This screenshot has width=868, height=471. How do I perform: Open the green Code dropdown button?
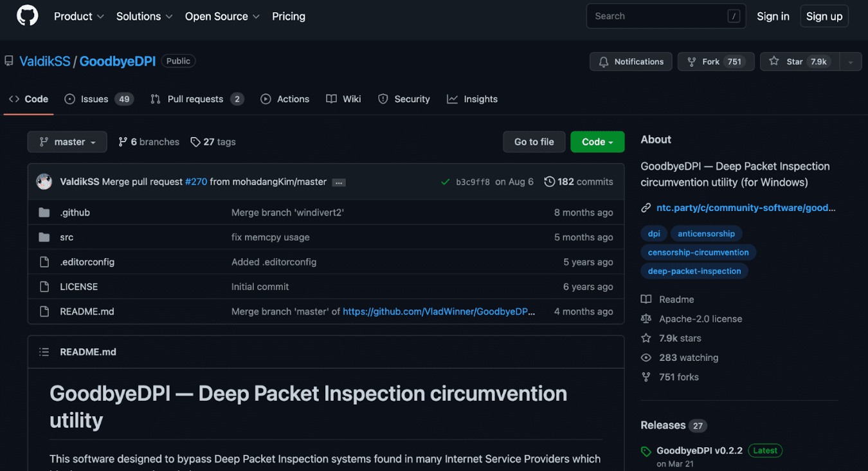coord(597,142)
